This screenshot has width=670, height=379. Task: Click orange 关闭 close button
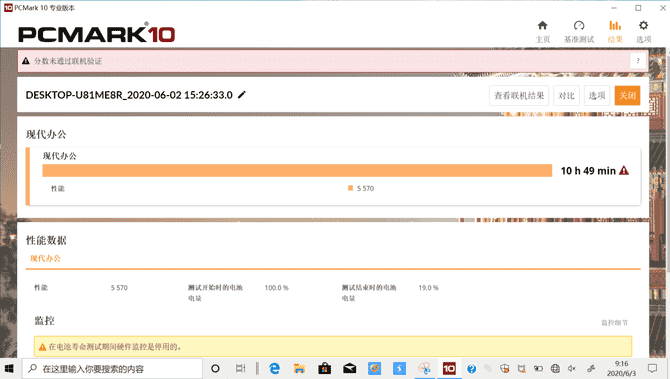coord(627,95)
